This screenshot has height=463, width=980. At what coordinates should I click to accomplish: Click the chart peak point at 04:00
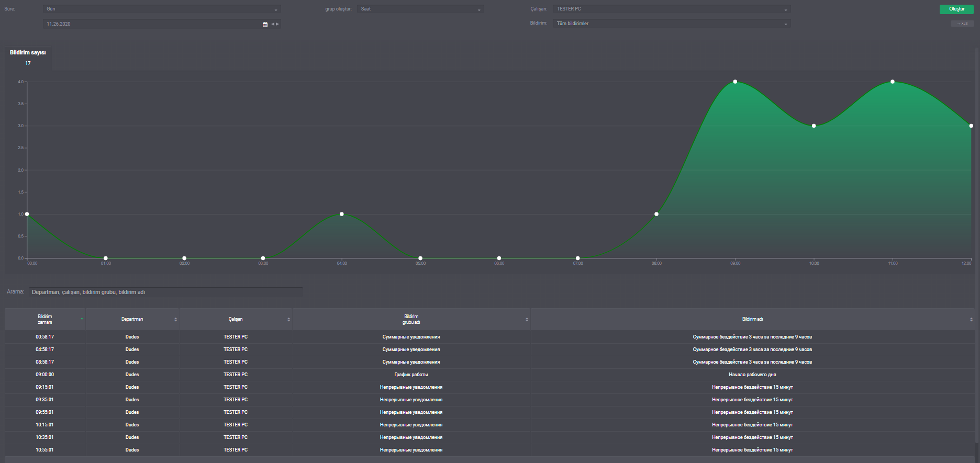point(342,214)
